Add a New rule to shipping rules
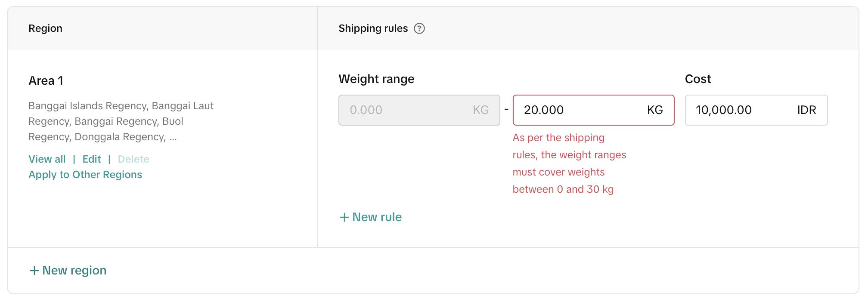Viewport: 868px width, 302px height. pos(377,217)
